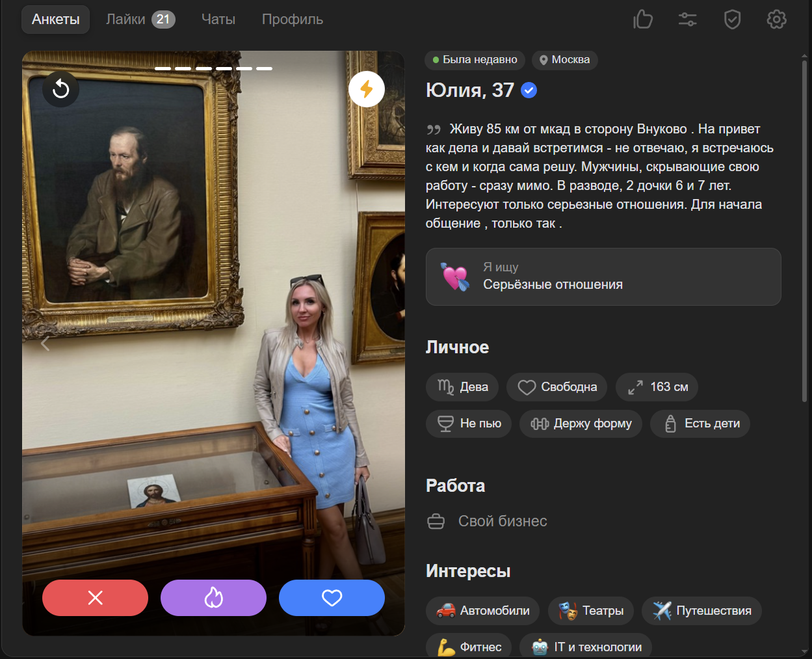Click the Личное section heading

pyautogui.click(x=457, y=347)
